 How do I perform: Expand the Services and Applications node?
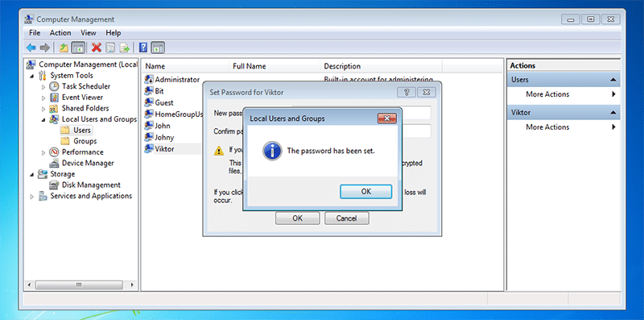coord(32,197)
